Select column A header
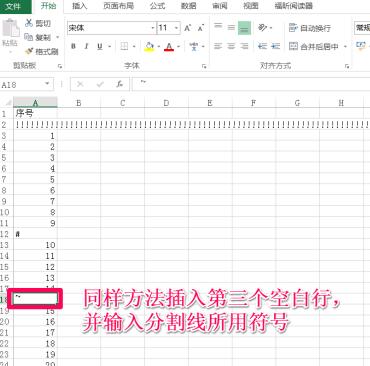Viewport: 370px width, 366px height. [x=35, y=103]
